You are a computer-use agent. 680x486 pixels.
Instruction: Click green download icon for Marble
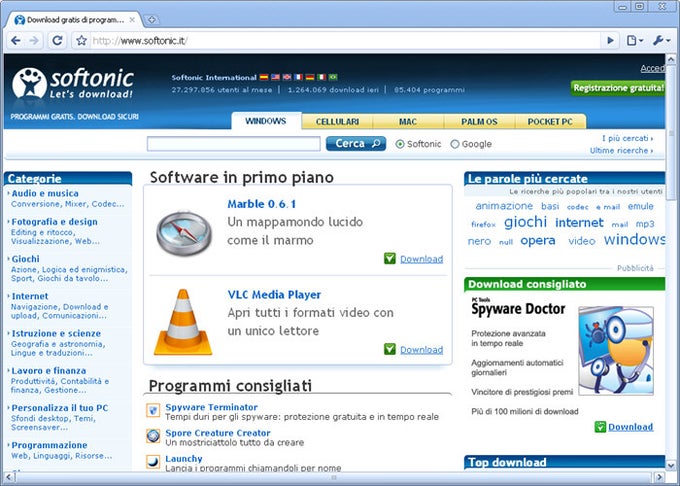(390, 258)
